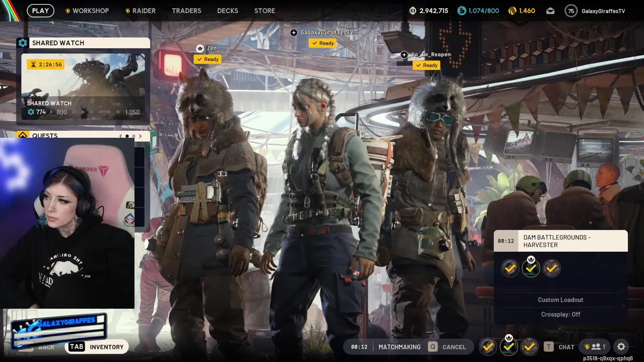Click crowned squad leader avatar in bottom bar
This screenshot has height=362, width=644.
(x=509, y=346)
